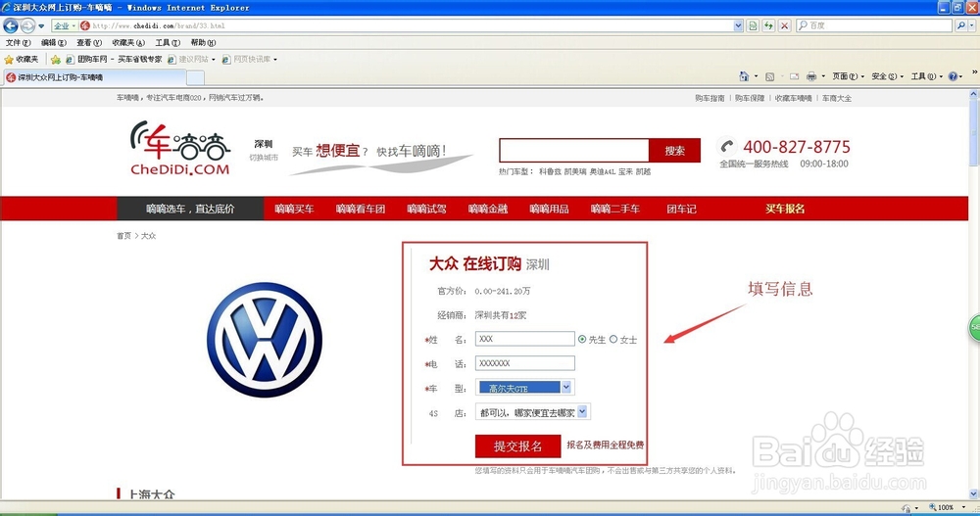Open the 嘀嘀金融 navigation tab
Screen dimensions: 980x516
487,209
